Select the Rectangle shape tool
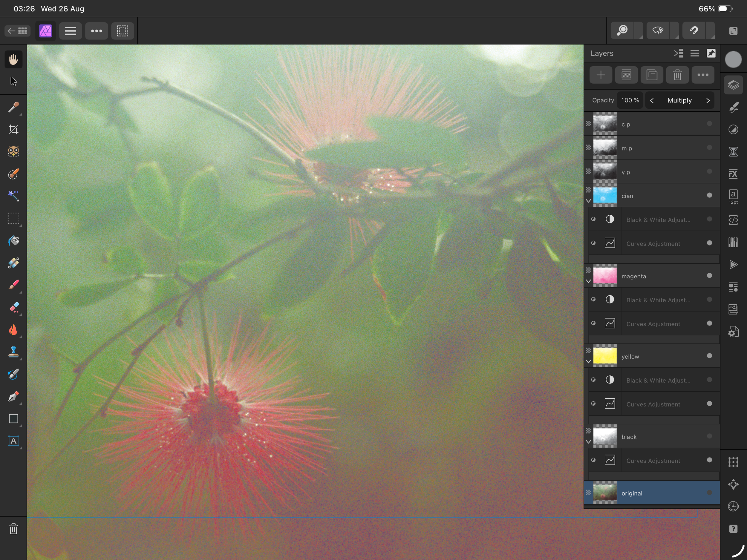Screen dimensions: 747x560 click(x=13, y=419)
